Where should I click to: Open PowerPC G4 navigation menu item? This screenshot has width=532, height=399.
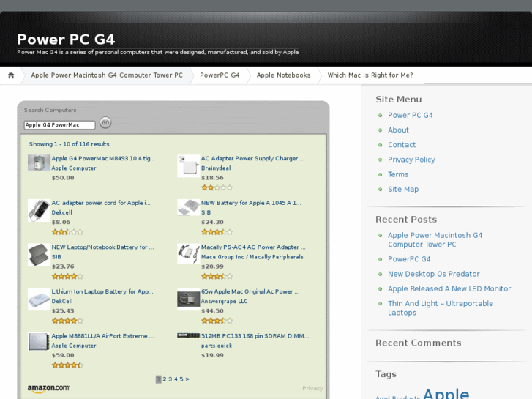click(x=220, y=75)
